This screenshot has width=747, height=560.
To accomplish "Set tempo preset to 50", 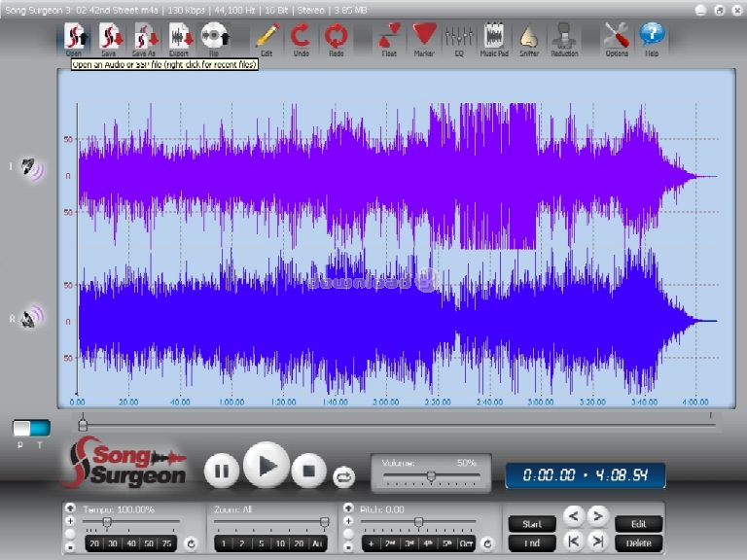I will point(149,543).
